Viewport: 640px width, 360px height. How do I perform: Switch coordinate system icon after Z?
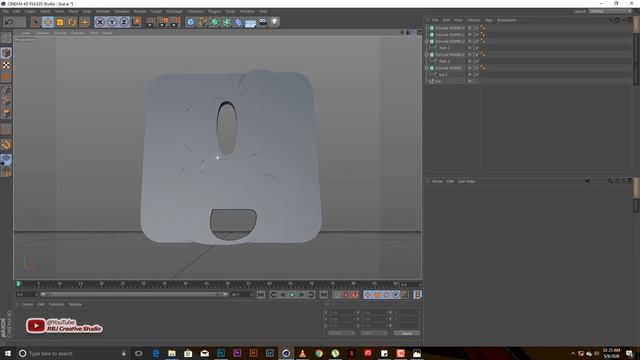[136, 22]
